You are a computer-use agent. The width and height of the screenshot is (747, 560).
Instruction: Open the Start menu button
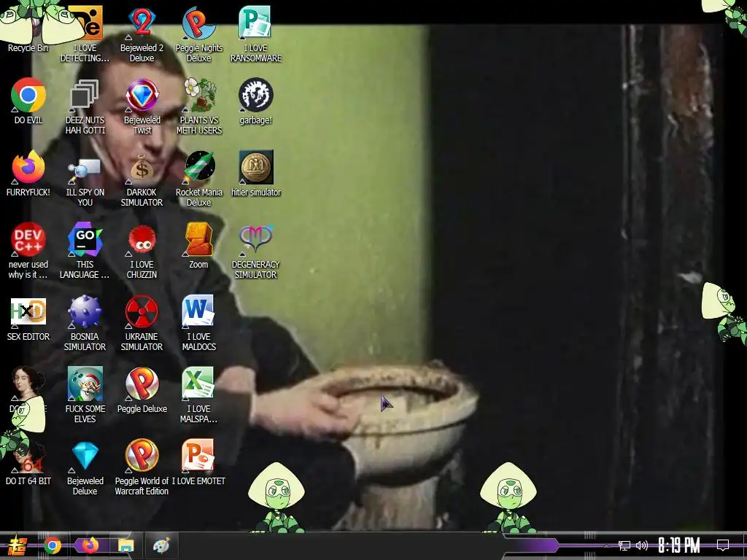[x=18, y=545]
